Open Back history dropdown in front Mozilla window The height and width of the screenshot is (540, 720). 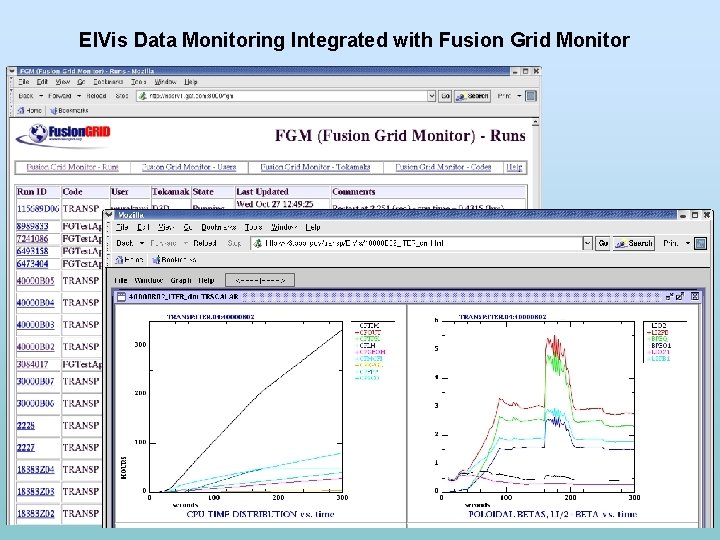142,243
